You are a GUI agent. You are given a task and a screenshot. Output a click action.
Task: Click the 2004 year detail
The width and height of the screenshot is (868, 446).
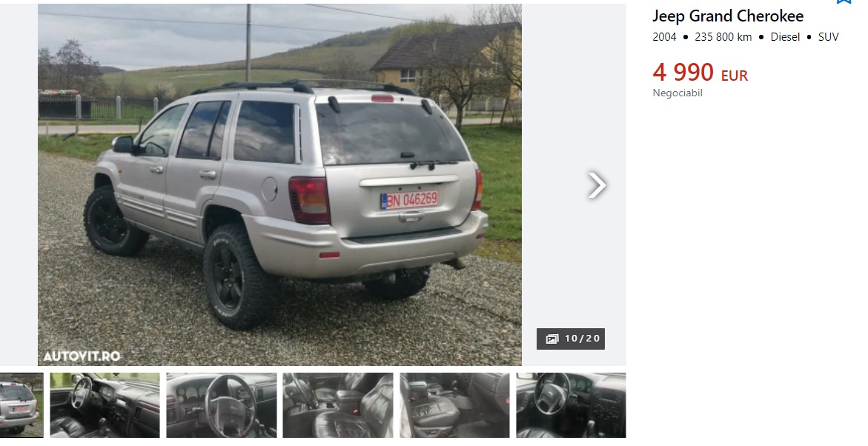click(x=664, y=37)
